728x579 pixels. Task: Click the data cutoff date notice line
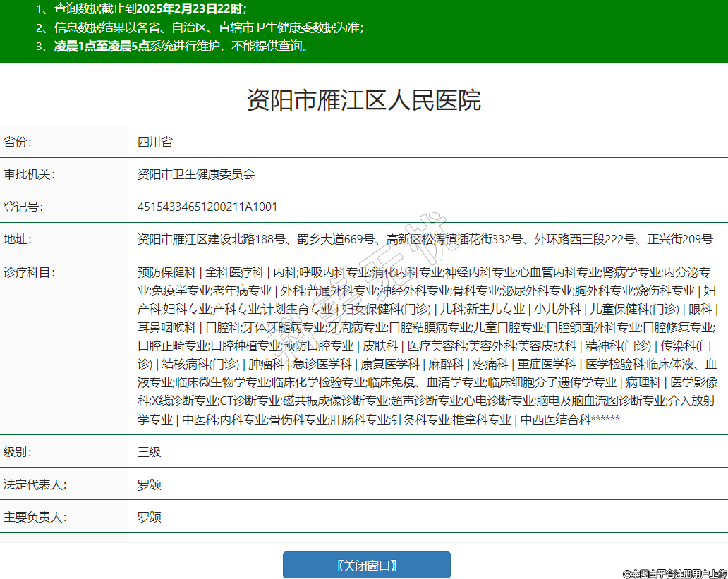(141, 9)
